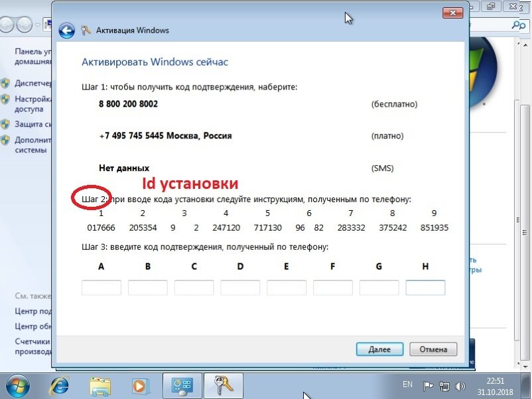Open Центр обновления link in sidebar
This screenshot has height=399, width=532.
click(x=33, y=326)
